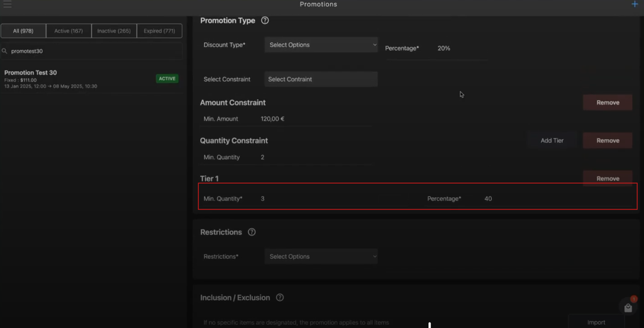Viewport: 644px width, 328px height.
Task: Remove the Tier 1 entry
Action: [608, 178]
